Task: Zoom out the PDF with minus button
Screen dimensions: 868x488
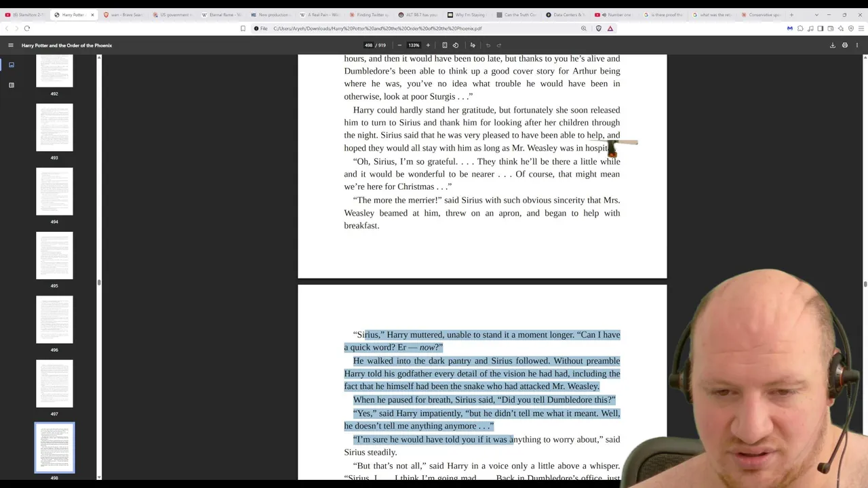Action: (x=399, y=45)
